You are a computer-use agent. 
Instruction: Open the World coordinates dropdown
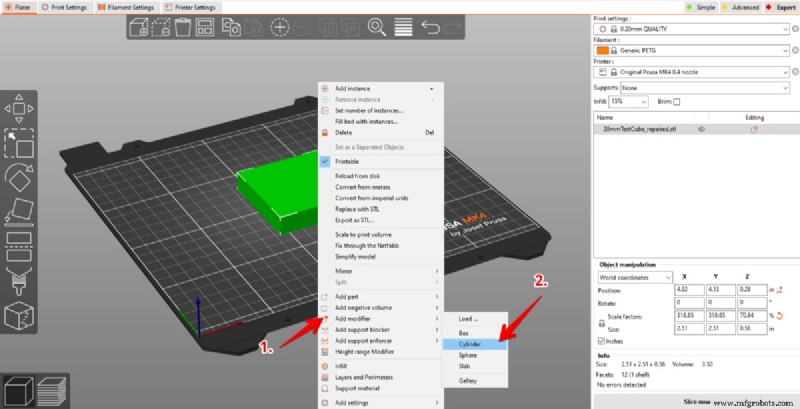click(635, 277)
